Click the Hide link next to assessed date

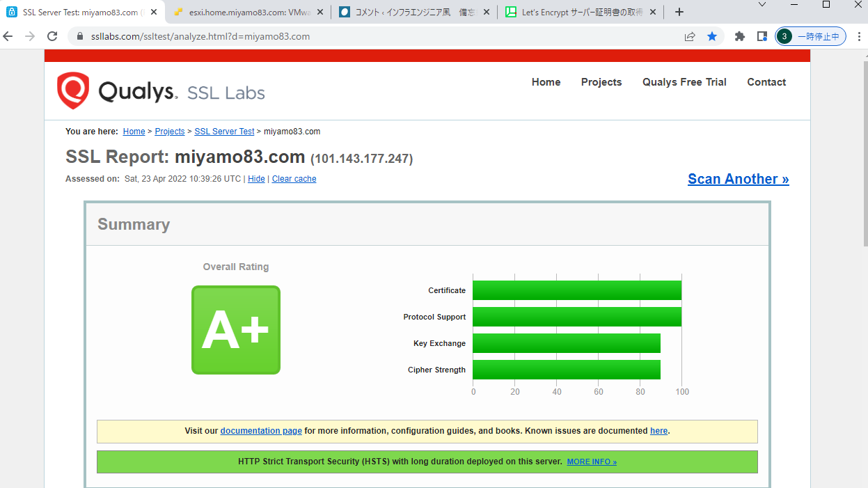(x=256, y=179)
